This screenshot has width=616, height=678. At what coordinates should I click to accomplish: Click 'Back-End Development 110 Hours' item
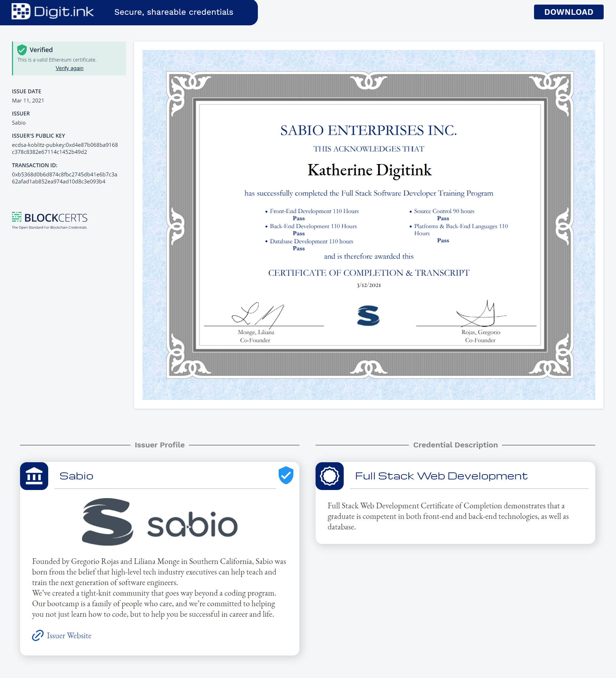point(313,226)
